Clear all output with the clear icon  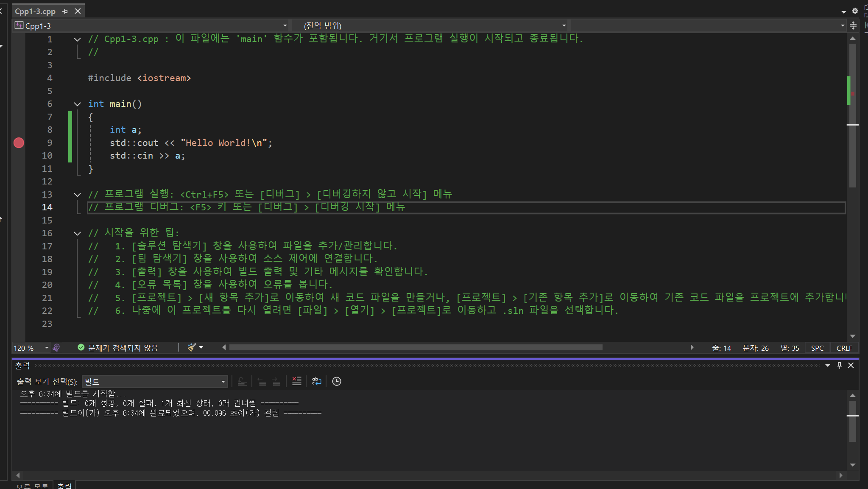297,381
